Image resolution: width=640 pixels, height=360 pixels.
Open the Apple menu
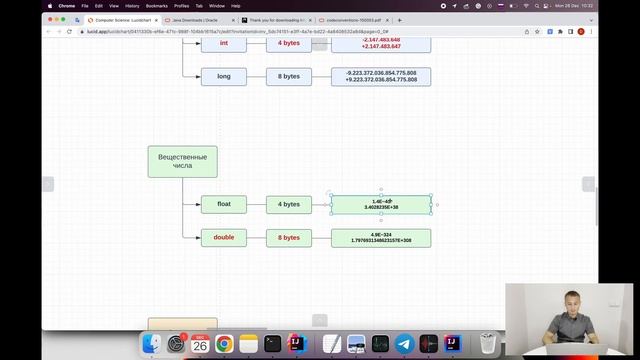50,6
